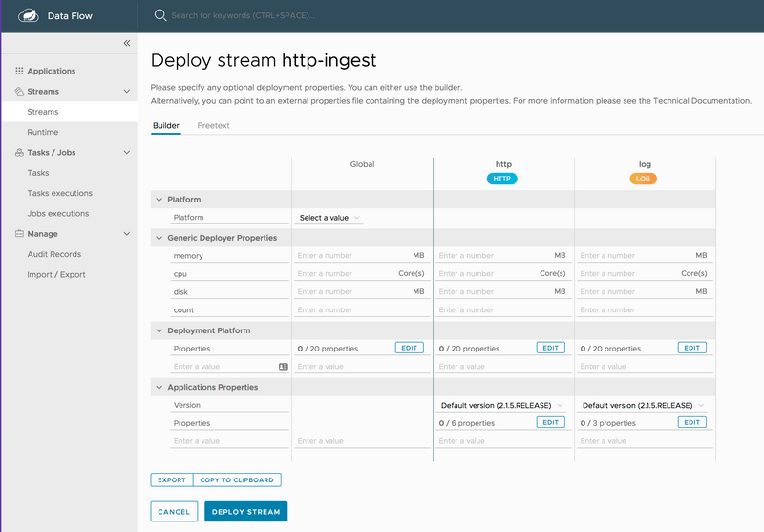
Task: Click the Global disk input field
Action: [362, 292]
